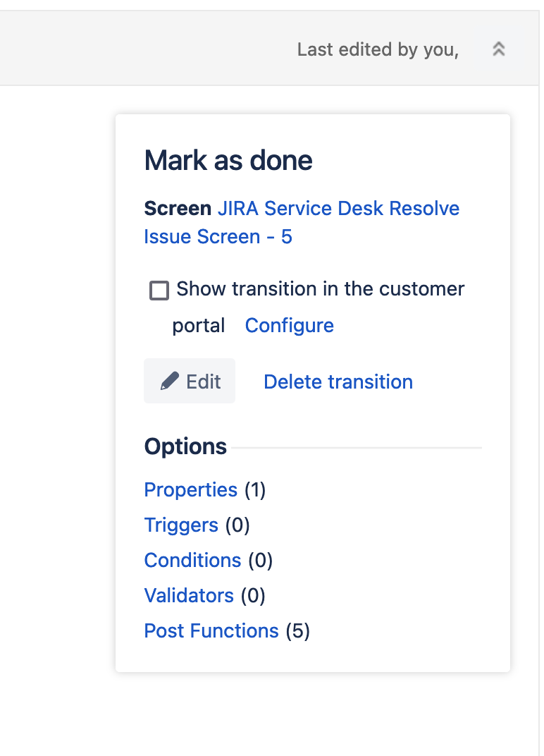544x756 pixels.
Task: Click the 'Last edited by you' text
Action: click(378, 49)
